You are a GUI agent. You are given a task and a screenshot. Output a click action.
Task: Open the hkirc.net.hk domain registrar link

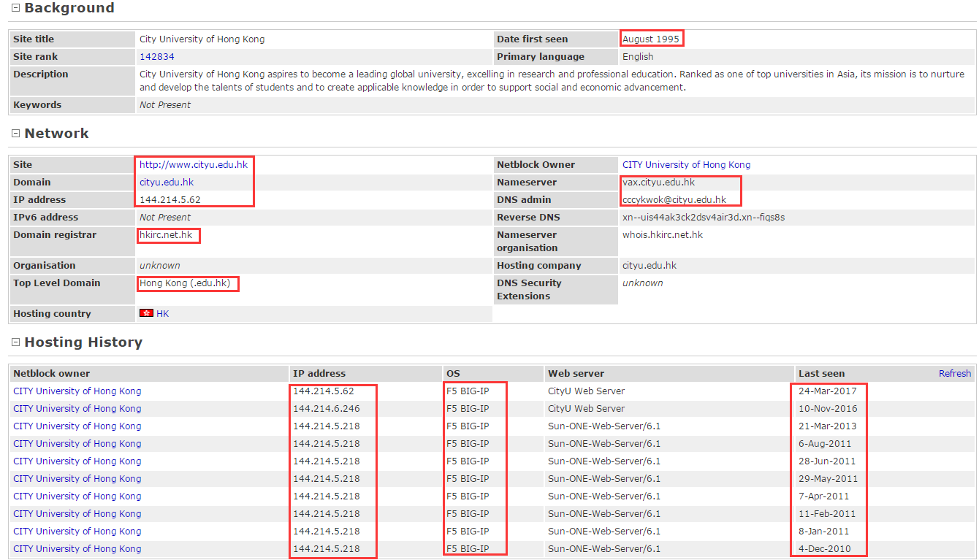[x=166, y=235]
